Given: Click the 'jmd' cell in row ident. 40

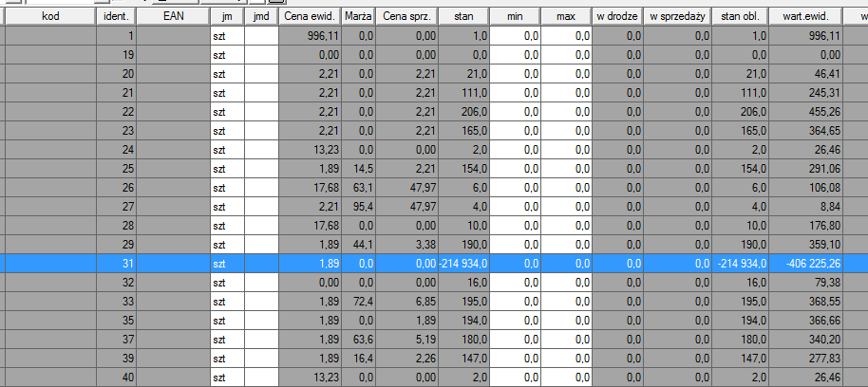Looking at the screenshot, I should (x=261, y=377).
